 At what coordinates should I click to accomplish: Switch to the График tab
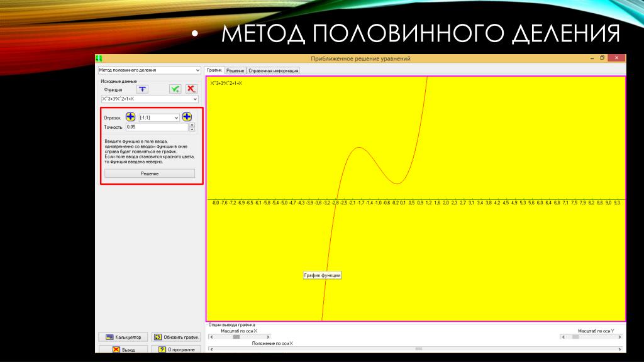click(214, 70)
